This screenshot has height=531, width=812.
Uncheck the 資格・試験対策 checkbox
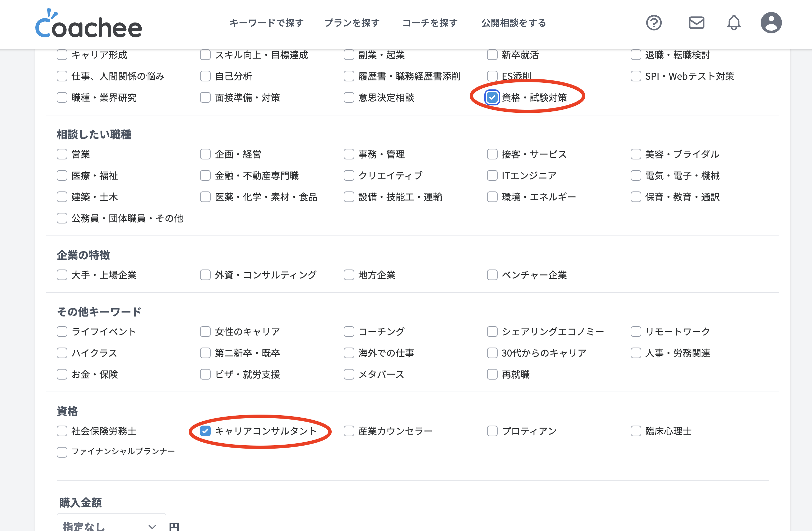[492, 98]
